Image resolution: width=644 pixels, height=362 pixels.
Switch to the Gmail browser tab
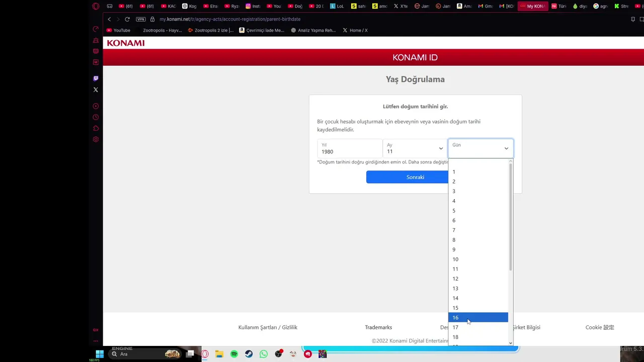pos(486,6)
